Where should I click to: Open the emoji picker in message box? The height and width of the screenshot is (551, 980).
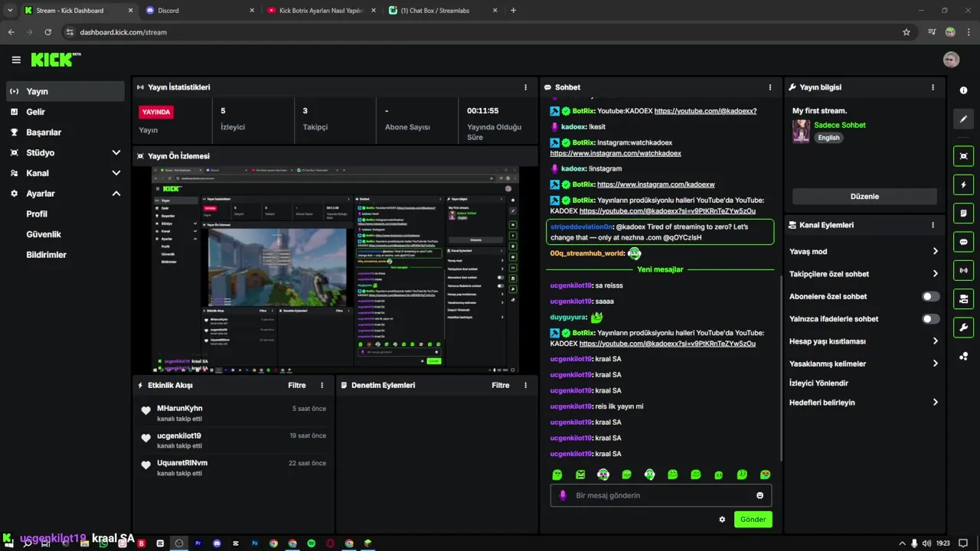tap(759, 495)
